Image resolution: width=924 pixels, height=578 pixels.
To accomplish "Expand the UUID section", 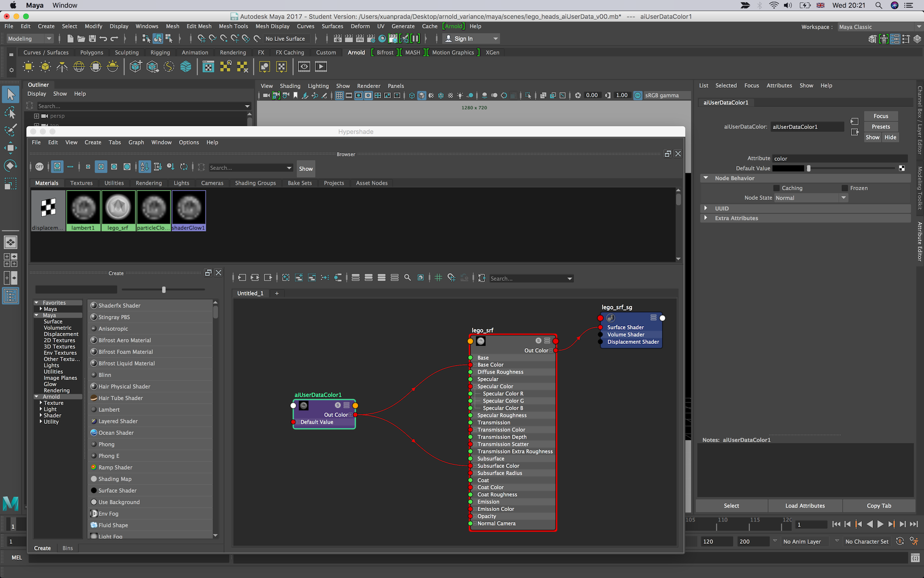I will click(706, 208).
